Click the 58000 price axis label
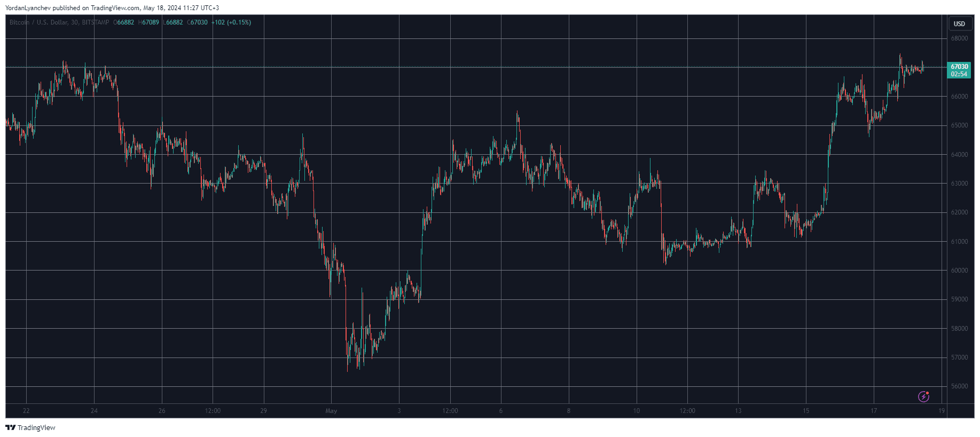Image resolution: width=980 pixels, height=437 pixels. pos(959,329)
